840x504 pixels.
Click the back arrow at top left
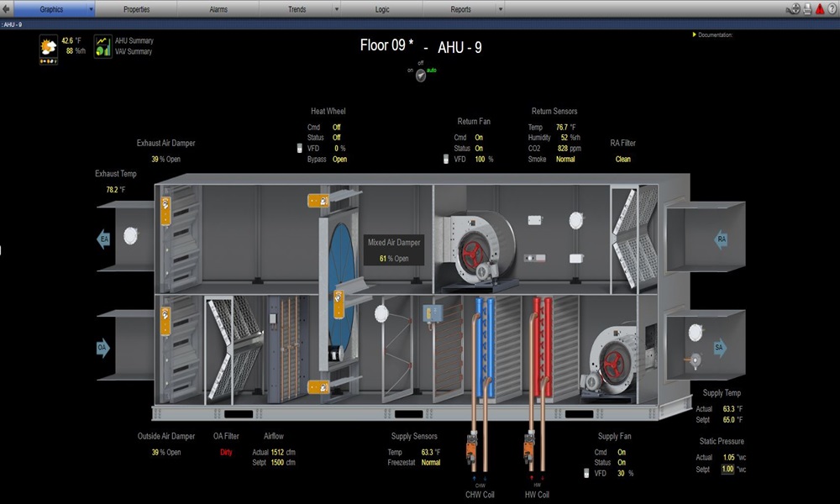pos(7,9)
